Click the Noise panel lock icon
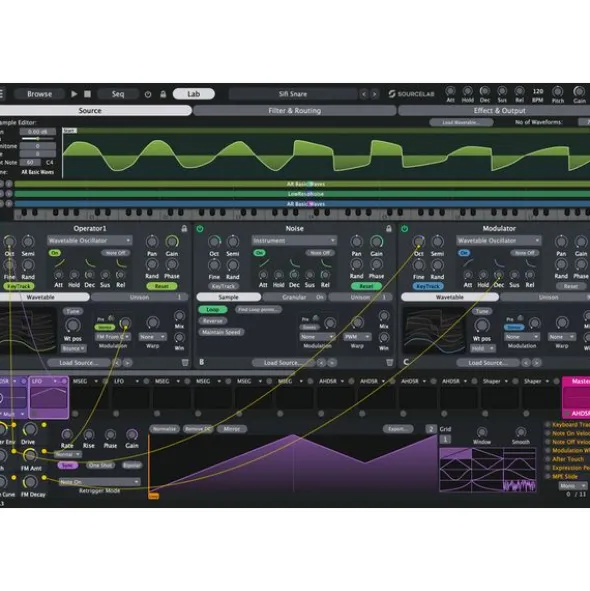Image resolution: width=590 pixels, height=591 pixels. (x=389, y=228)
